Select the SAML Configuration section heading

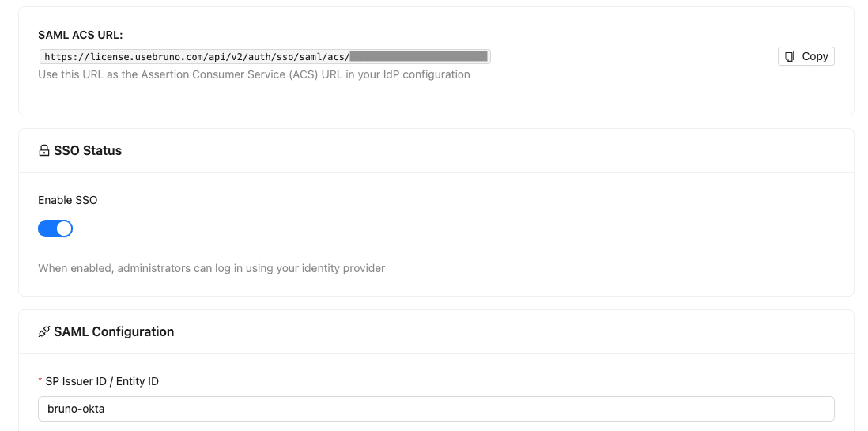(x=114, y=332)
